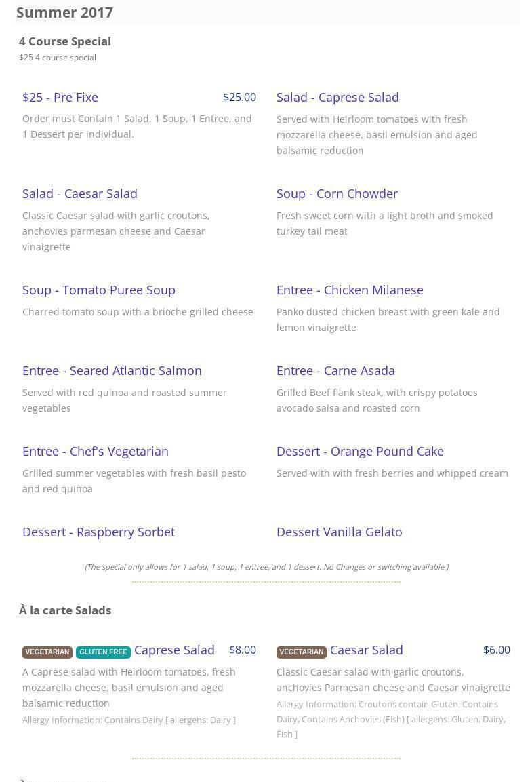Click Vegetarian badge on Caprese Salad
Viewport: 532px width, 782px height.
coord(47,652)
